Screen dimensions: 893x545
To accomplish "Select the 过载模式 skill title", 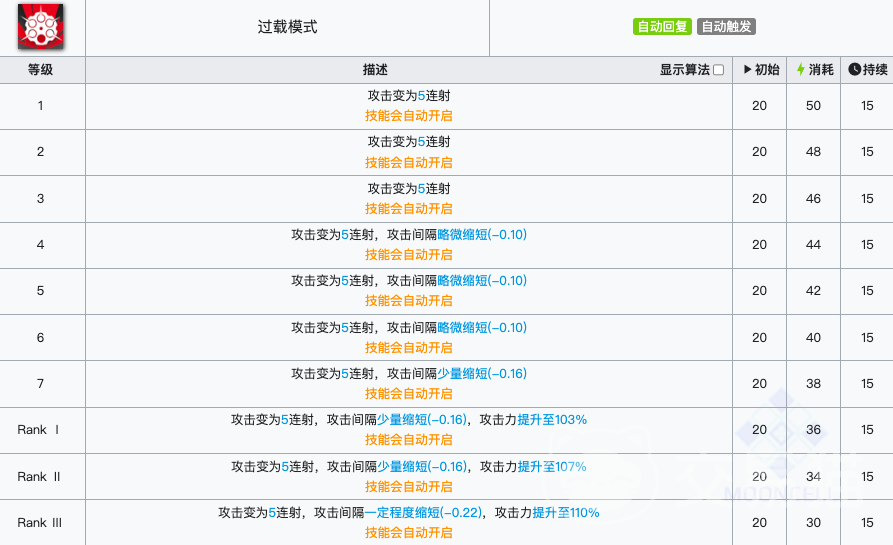I will point(287,27).
